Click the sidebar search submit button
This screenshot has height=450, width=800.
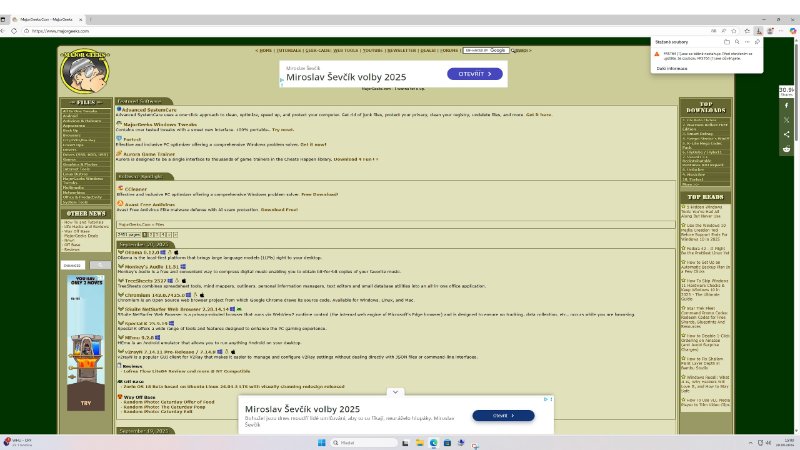(x=100, y=265)
